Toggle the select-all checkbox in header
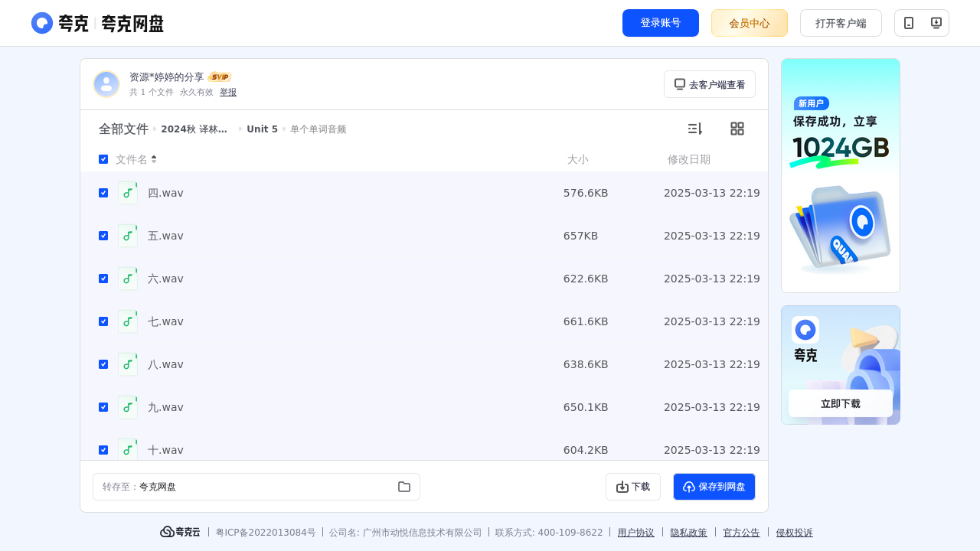The image size is (980, 551). coord(103,159)
